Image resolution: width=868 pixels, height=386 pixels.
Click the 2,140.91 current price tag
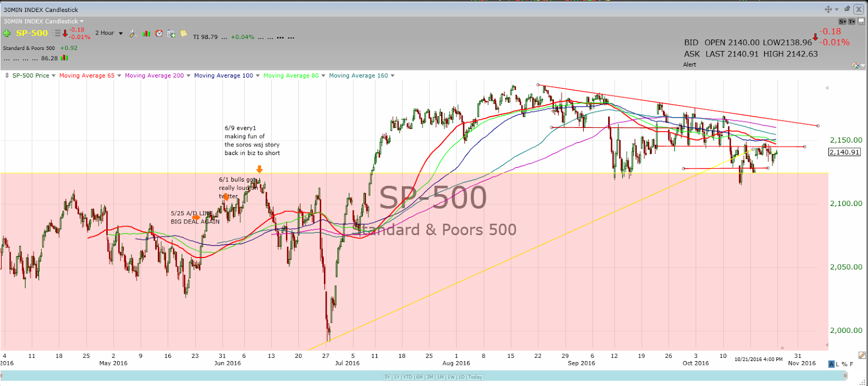pyautogui.click(x=845, y=152)
